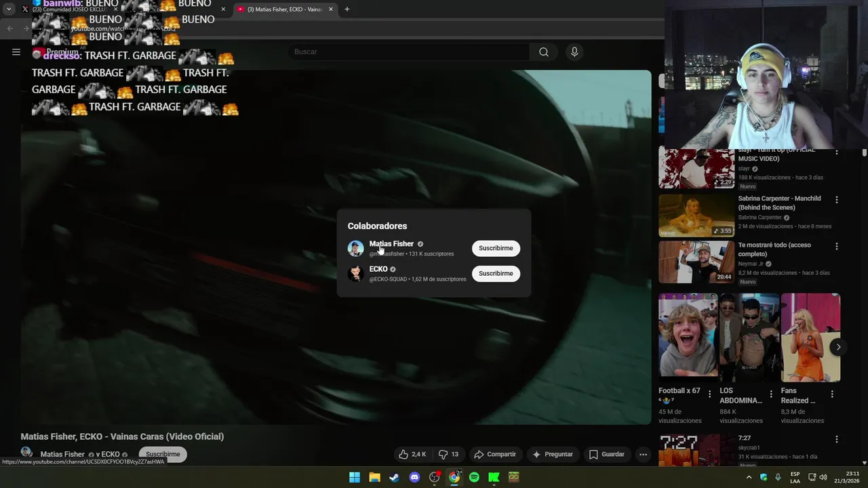The height and width of the screenshot is (488, 868).
Task: Open Kick app from taskbar
Action: (x=494, y=477)
